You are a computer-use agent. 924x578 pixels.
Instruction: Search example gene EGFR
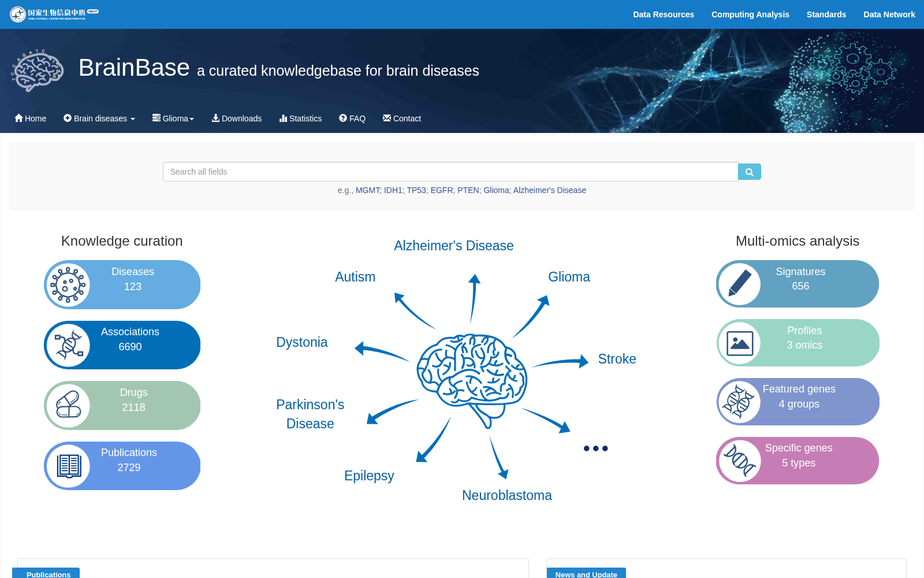pos(441,190)
